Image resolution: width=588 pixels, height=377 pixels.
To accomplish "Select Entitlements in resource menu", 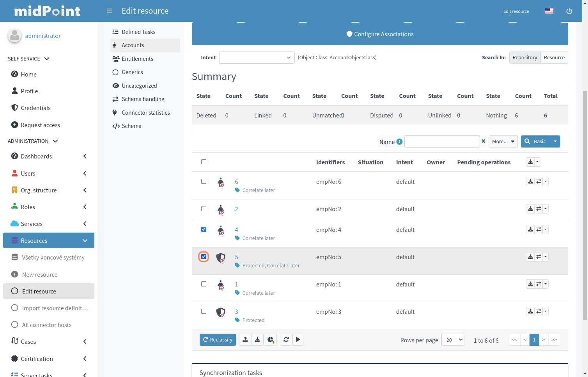I will [x=137, y=59].
